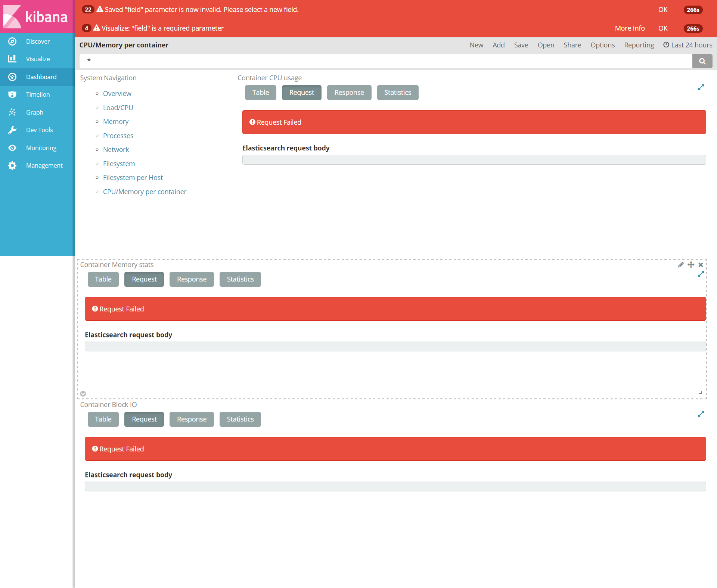Switch to the Statistics tab in Container CPU usage
The width and height of the screenshot is (717, 588).
point(397,93)
